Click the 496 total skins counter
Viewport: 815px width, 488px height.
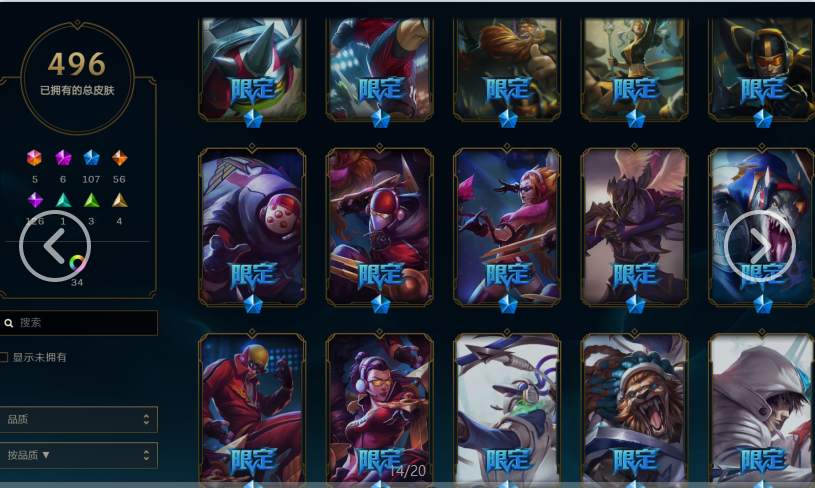(x=77, y=64)
